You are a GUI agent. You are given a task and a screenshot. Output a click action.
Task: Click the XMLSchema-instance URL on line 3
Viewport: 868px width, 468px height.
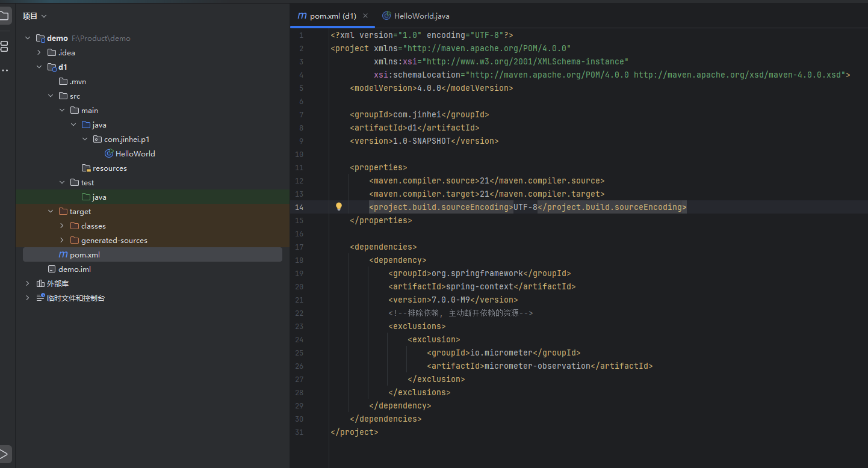(525, 61)
